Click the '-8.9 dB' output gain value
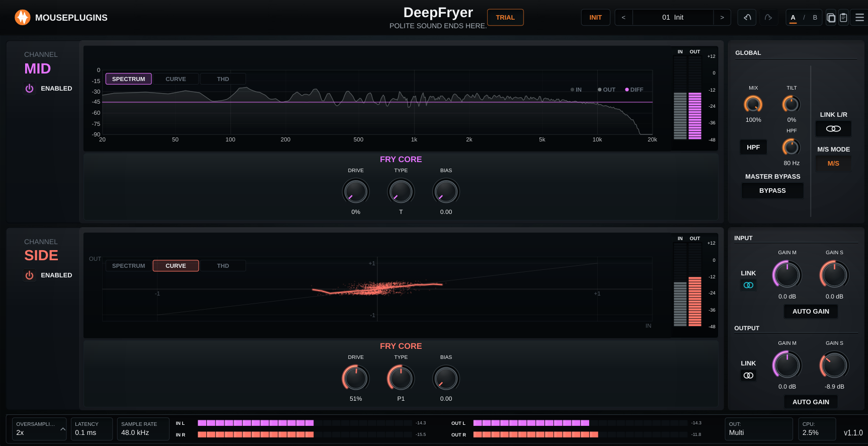The height and width of the screenshot is (446, 868). 834,387
